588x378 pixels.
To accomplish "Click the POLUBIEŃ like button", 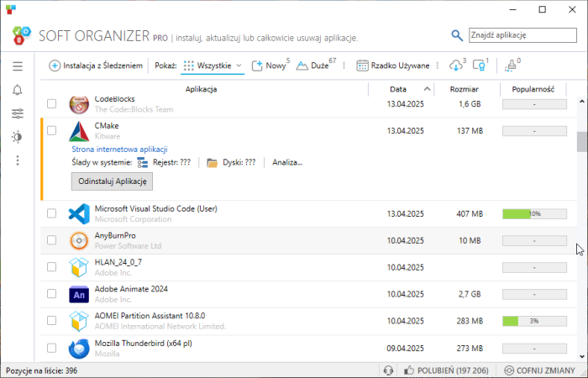I will pos(446,370).
